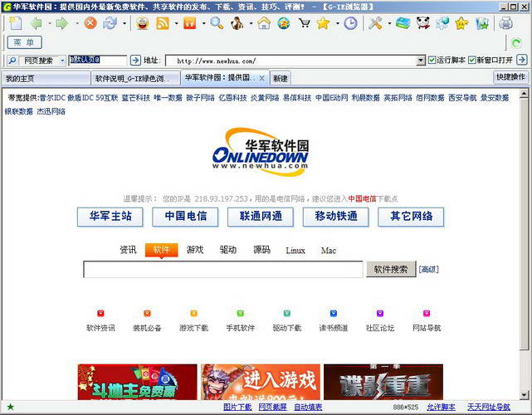
Task: Go to home page via house icon
Action: pos(264,23)
